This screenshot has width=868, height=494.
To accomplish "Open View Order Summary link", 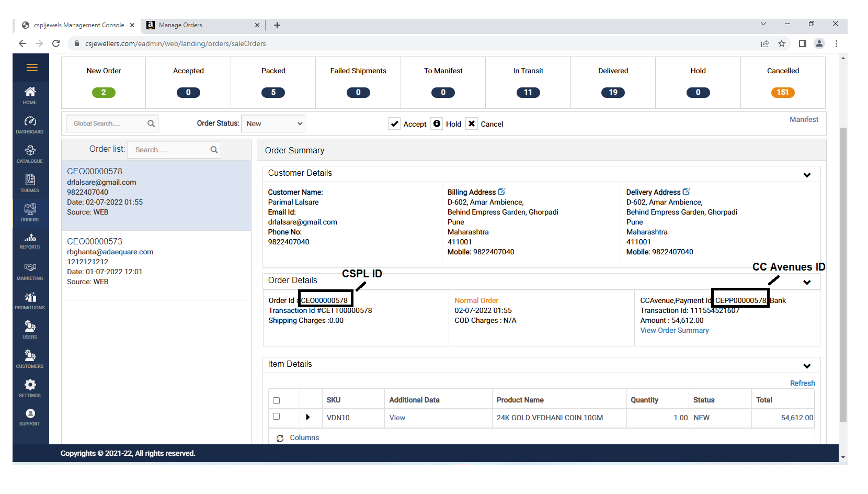I will [x=675, y=330].
